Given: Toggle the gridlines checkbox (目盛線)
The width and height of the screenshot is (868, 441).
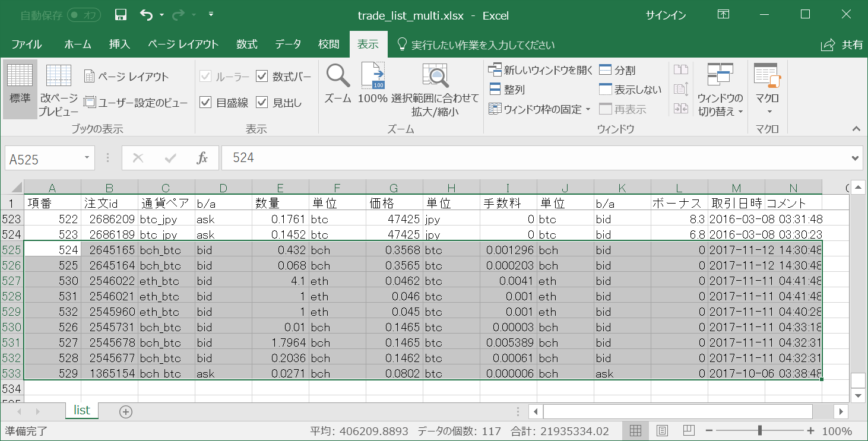Looking at the screenshot, I should pyautogui.click(x=205, y=102).
